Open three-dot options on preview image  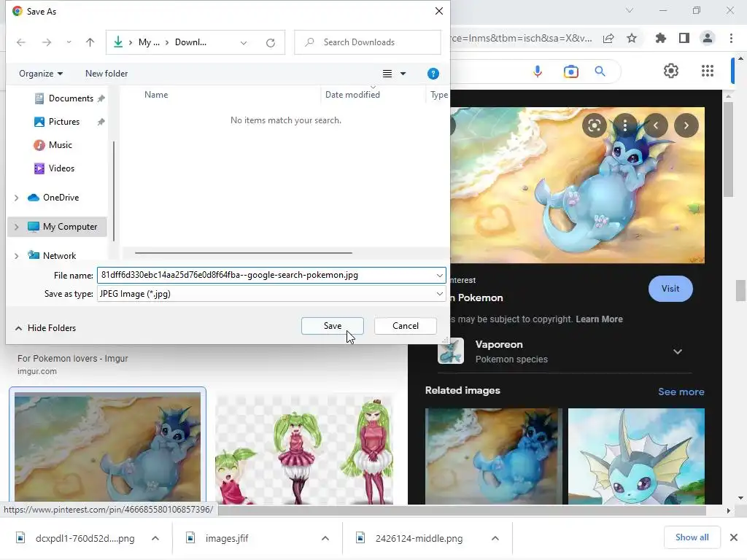pos(625,125)
